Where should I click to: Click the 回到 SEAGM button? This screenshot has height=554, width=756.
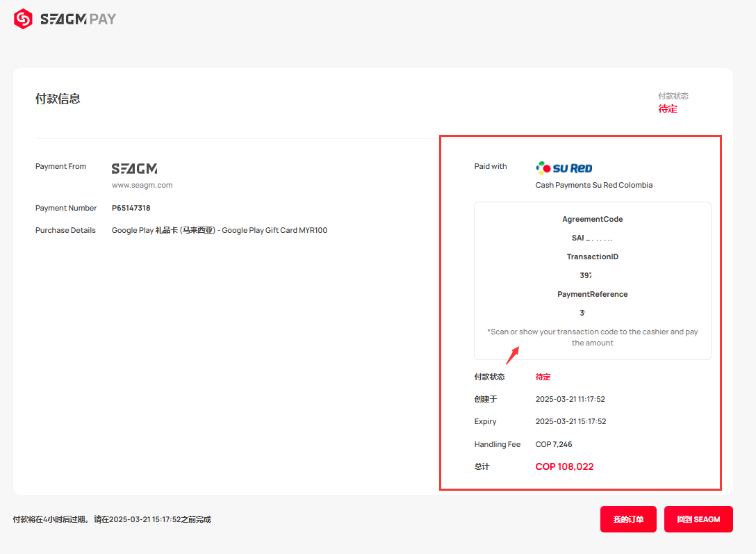pyautogui.click(x=698, y=519)
